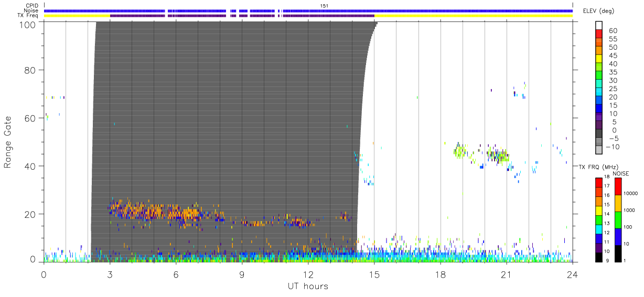Click the '6' tick on UT hours axis

tap(176, 274)
